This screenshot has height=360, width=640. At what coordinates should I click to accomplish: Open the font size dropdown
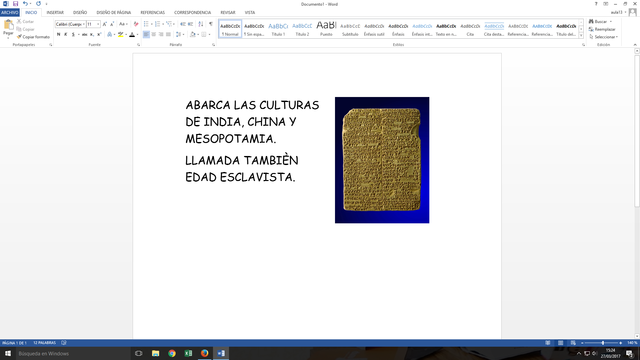click(x=98, y=24)
